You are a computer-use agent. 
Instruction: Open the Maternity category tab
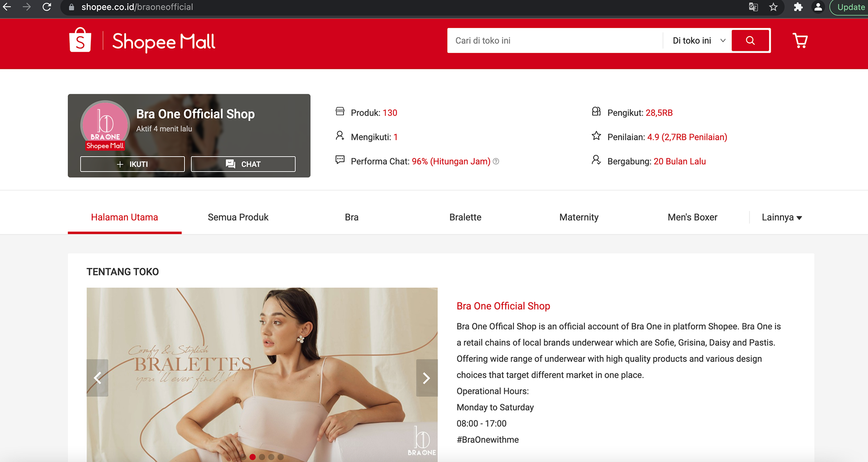pyautogui.click(x=579, y=217)
